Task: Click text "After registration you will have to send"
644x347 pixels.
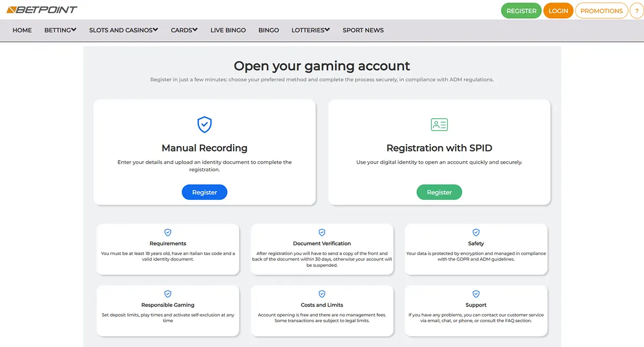Action: tap(322, 259)
